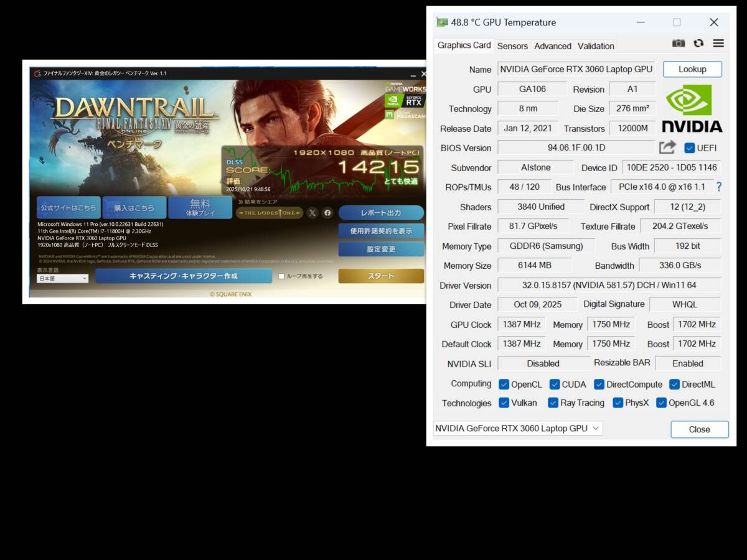Switch to the Graphics Card tab
This screenshot has width=747, height=560.
464,45
